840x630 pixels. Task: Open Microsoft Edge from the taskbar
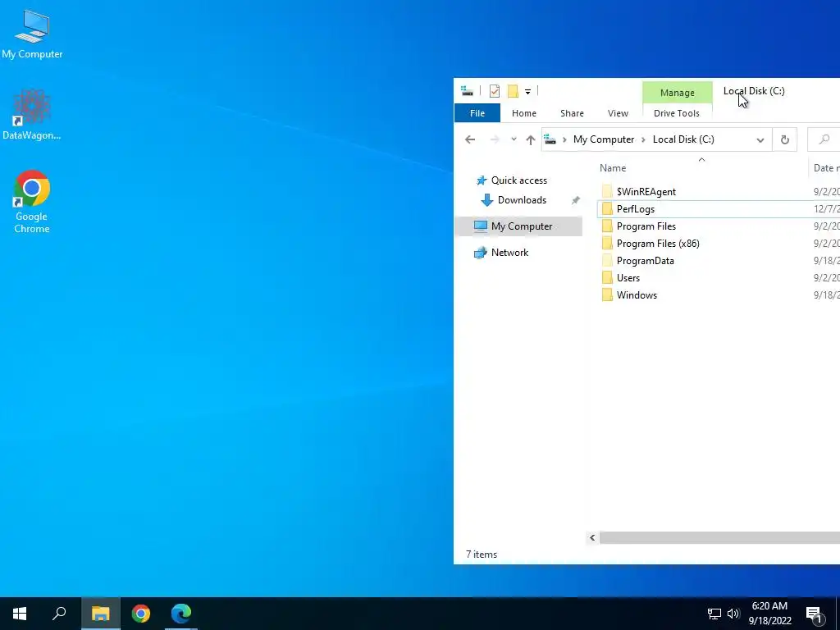[181, 614]
